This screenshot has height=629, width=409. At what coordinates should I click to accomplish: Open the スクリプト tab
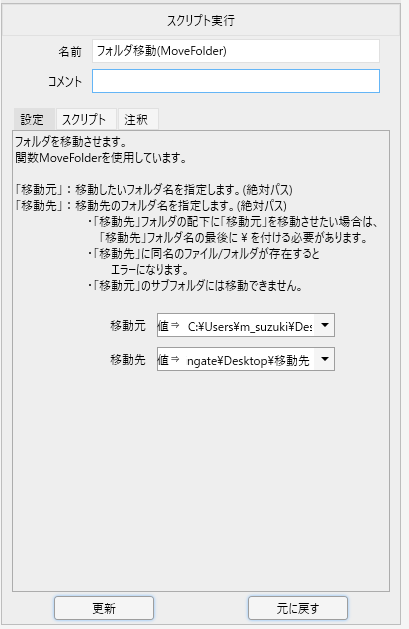coord(86,119)
